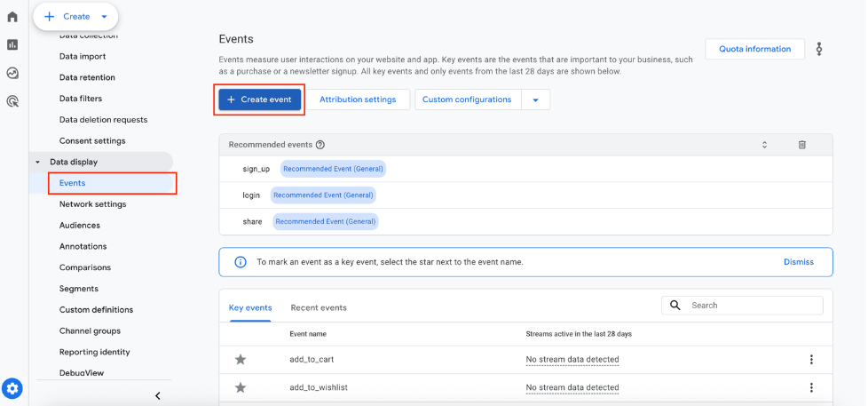Click the Create event button
Viewport: 868px width, 406px height.
click(260, 100)
